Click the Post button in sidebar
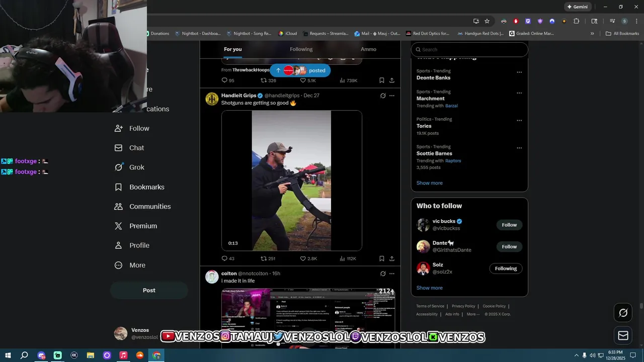The image size is (644, 362). 149,290
